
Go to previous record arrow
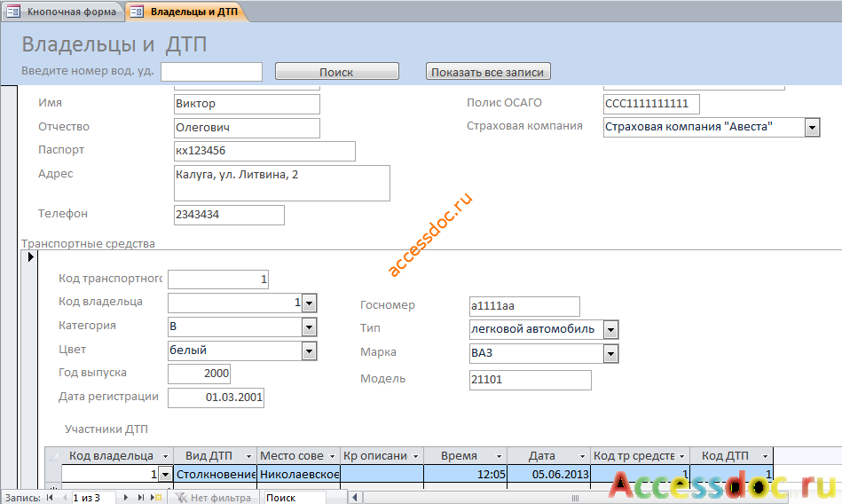[65, 498]
